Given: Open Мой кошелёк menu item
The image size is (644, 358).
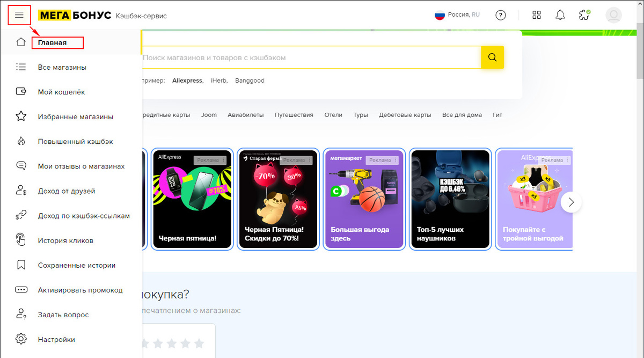Looking at the screenshot, I should click(x=62, y=92).
